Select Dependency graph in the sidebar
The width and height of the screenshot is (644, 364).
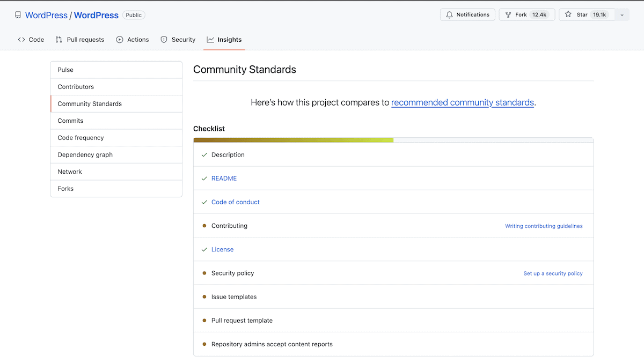tap(85, 154)
